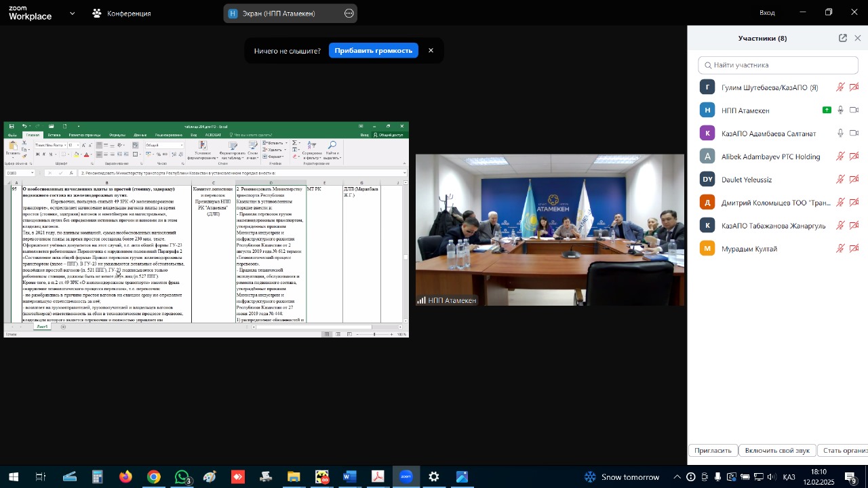Expand hidden system tray icons
This screenshot has height=488, width=868.
click(x=677, y=477)
